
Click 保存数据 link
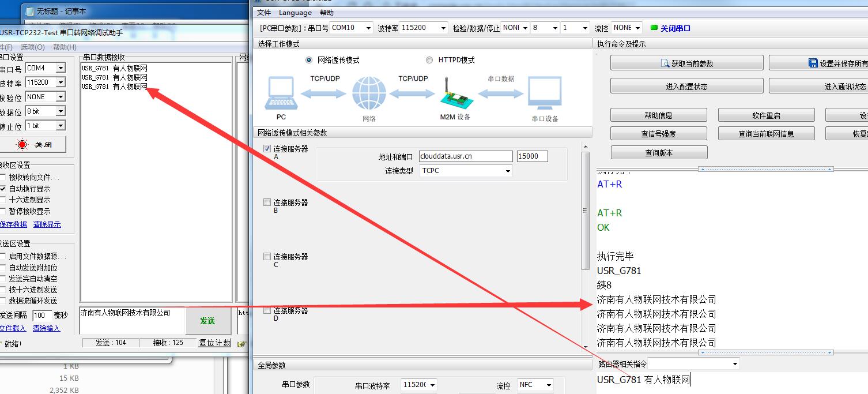coord(13,224)
